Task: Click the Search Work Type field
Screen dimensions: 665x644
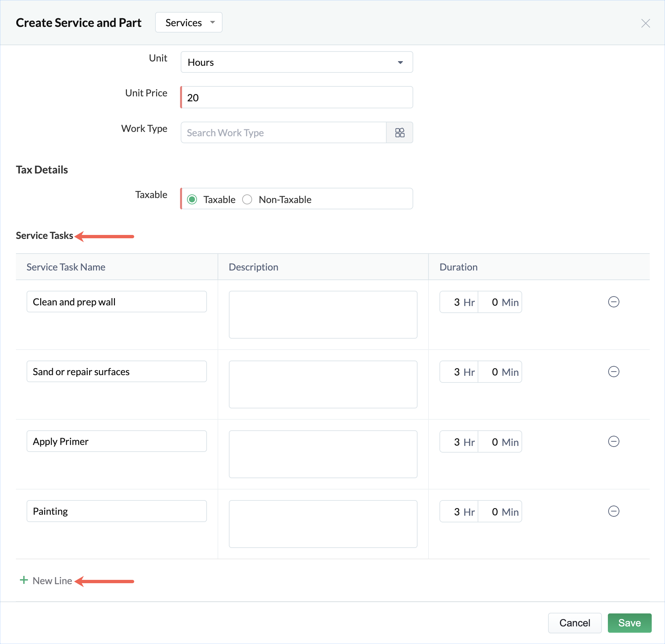Action: coord(283,132)
